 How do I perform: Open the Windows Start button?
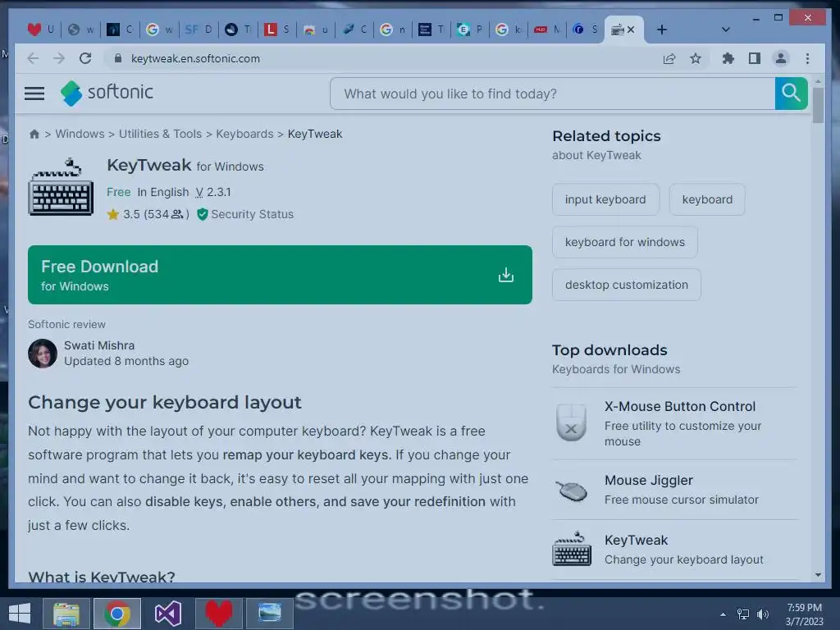click(20, 614)
